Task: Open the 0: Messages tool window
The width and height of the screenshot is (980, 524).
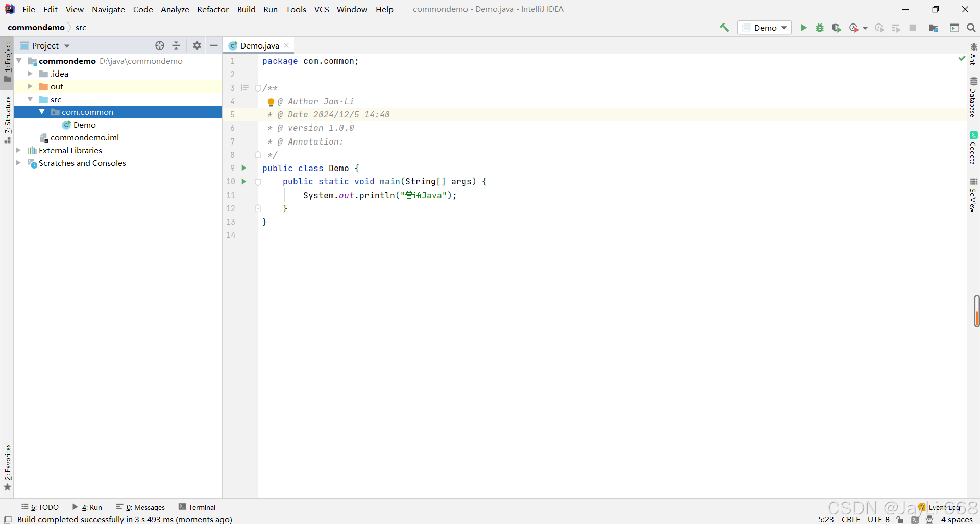Action: click(140, 507)
